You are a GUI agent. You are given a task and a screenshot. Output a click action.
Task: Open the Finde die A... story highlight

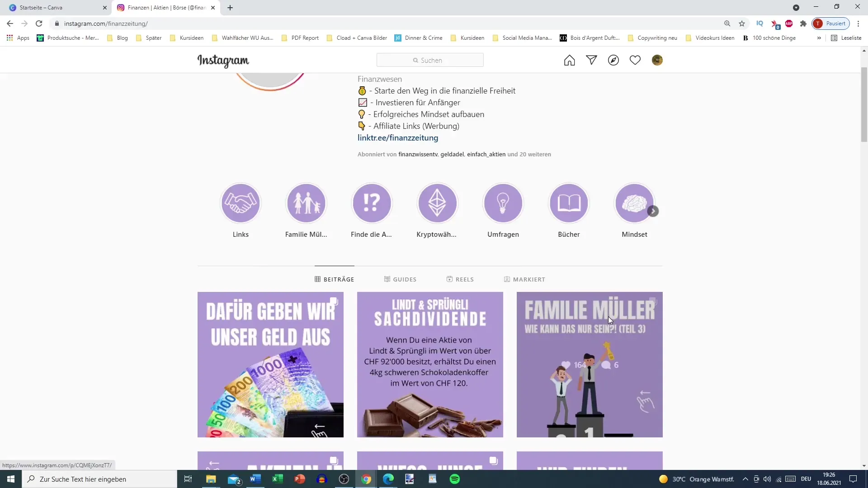tap(372, 203)
